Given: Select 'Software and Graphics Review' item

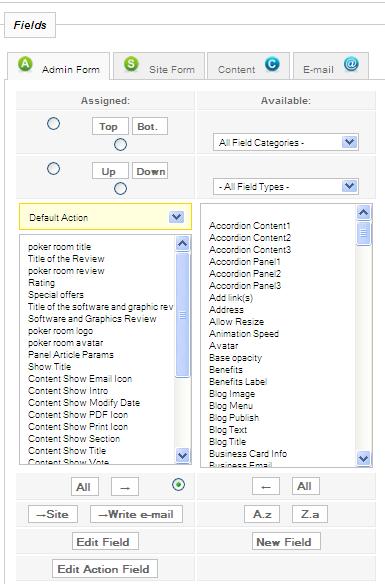Looking at the screenshot, I should tap(92, 319).
